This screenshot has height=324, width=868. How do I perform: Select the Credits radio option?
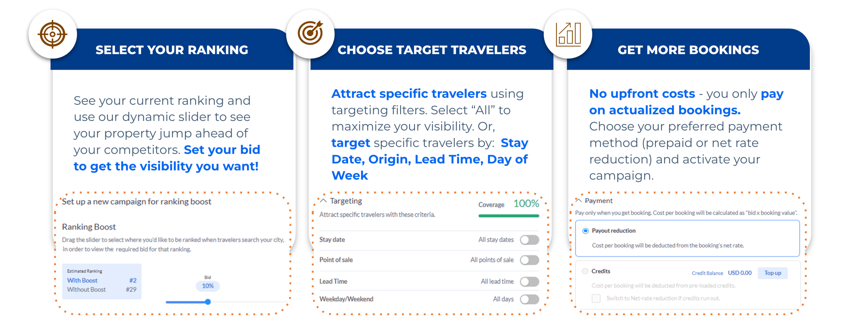pos(585,271)
